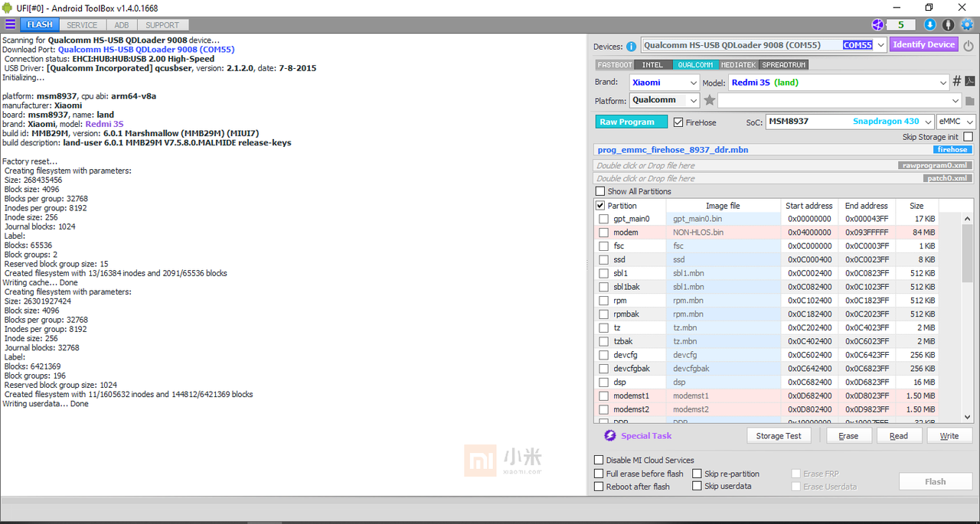Viewport: 980px width, 524px height.
Task: Select the SPREADTRUM chipset tab
Action: (784, 65)
